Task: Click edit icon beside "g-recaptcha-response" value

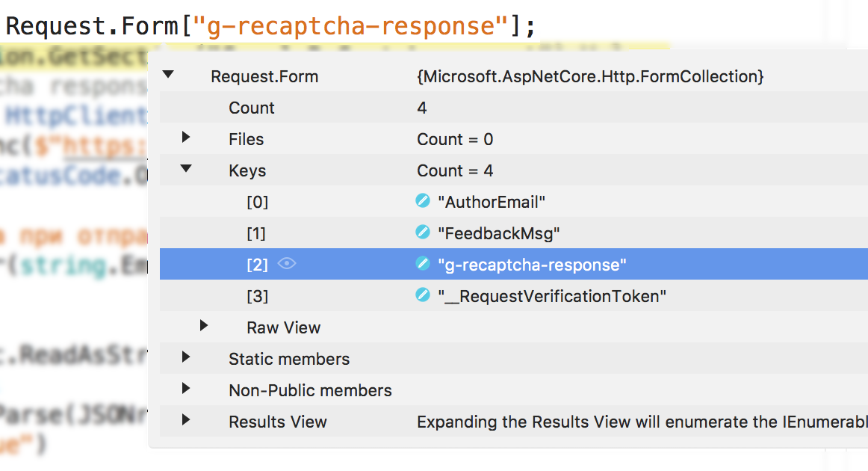Action: pos(423,263)
